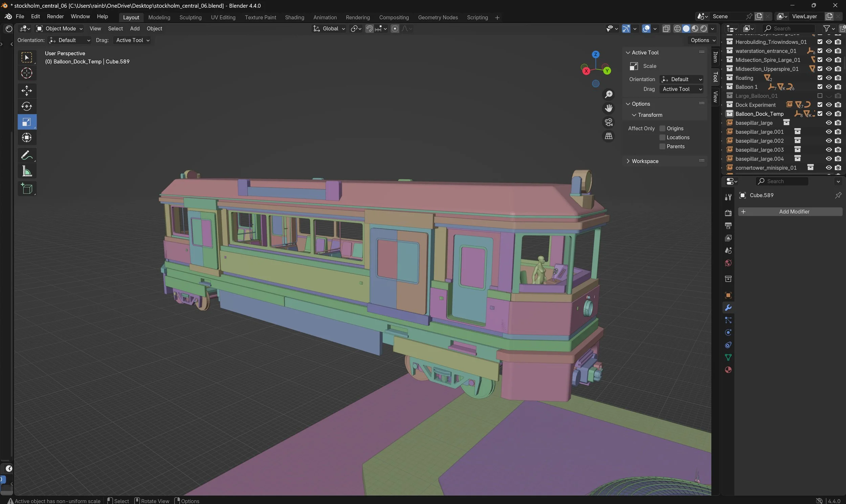Select the Move tool in the toolbar
This screenshot has width=846, height=504.
(x=26, y=91)
